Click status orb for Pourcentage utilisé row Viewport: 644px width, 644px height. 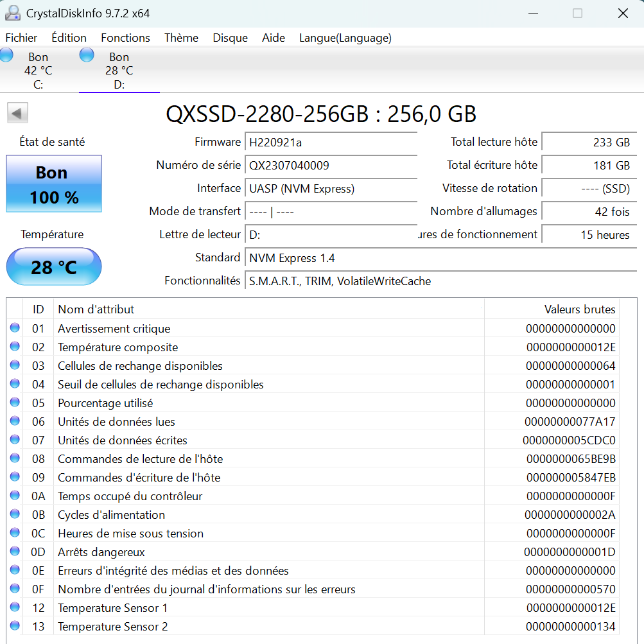pyautogui.click(x=15, y=402)
